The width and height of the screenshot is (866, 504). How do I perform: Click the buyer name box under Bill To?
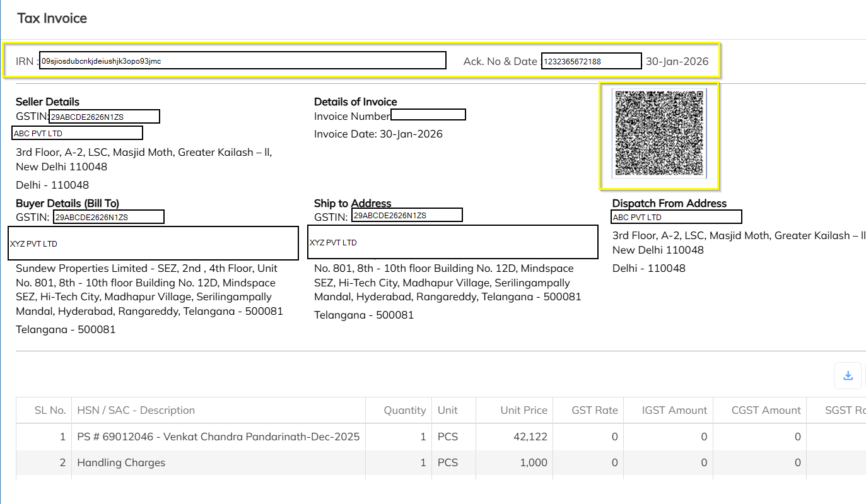153,243
